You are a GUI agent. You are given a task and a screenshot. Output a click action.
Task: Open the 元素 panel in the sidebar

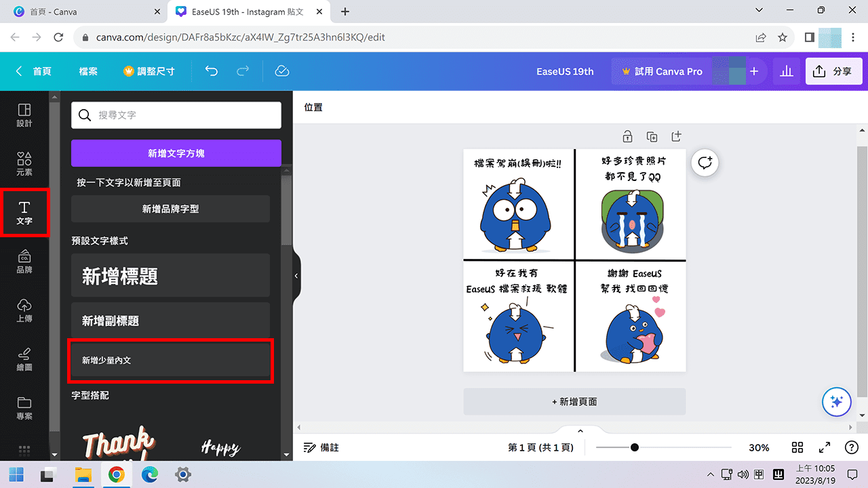(x=24, y=164)
